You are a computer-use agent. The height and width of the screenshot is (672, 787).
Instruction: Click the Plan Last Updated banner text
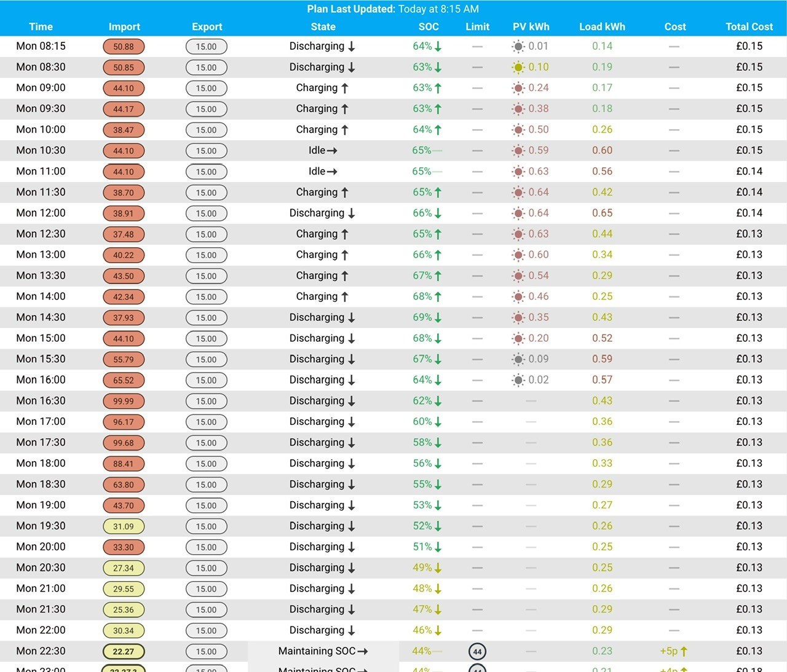pyautogui.click(x=393, y=9)
